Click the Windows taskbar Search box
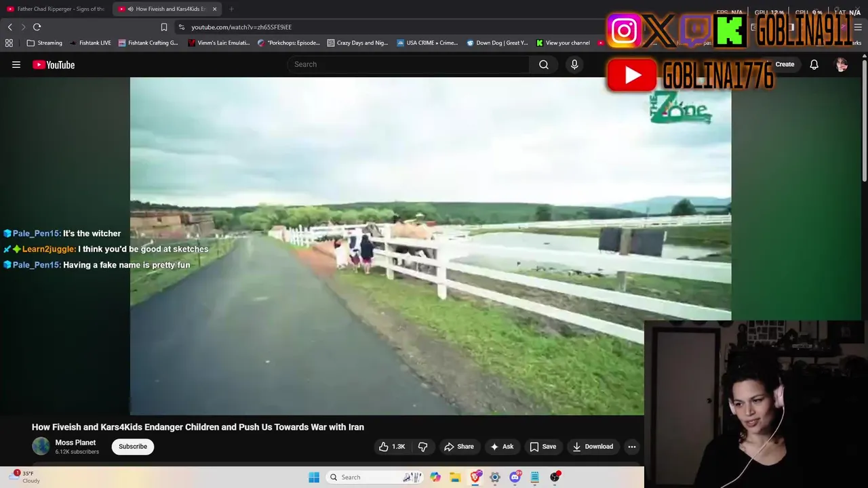Viewport: 868px width, 488px height. pyautogui.click(x=374, y=477)
